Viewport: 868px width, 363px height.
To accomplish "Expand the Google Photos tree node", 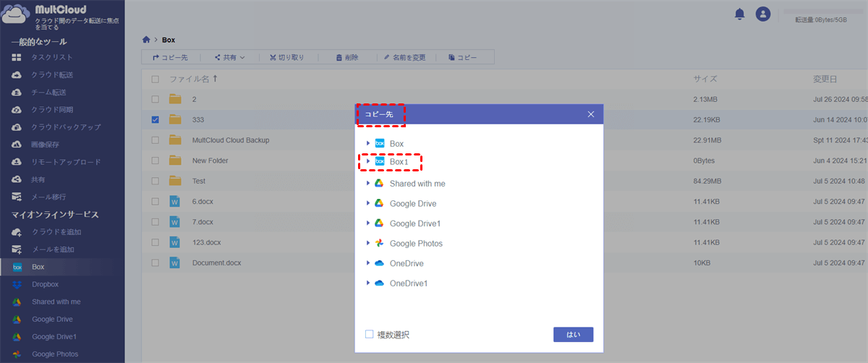I will click(368, 244).
